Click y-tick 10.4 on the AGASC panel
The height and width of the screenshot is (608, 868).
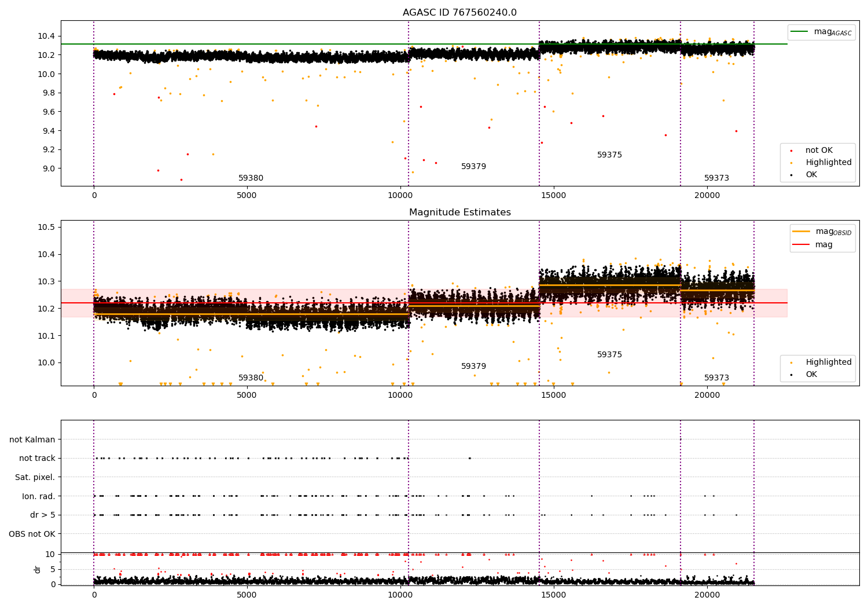tap(46, 36)
